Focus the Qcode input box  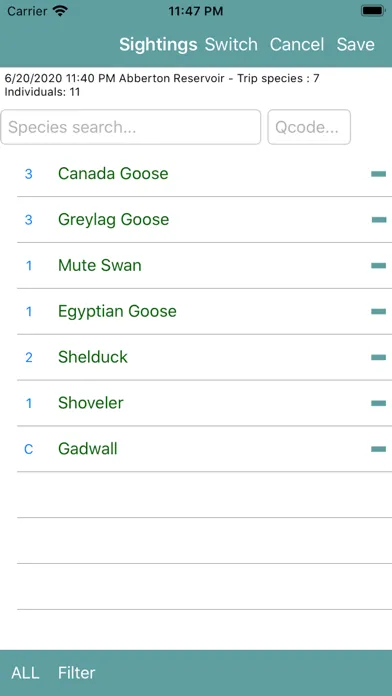point(309,127)
